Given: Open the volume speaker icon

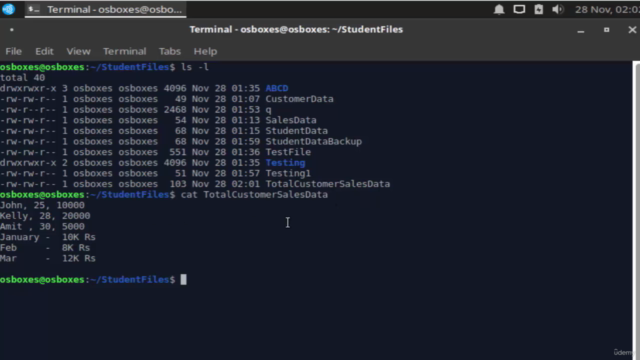Looking at the screenshot, I should pos(558,9).
